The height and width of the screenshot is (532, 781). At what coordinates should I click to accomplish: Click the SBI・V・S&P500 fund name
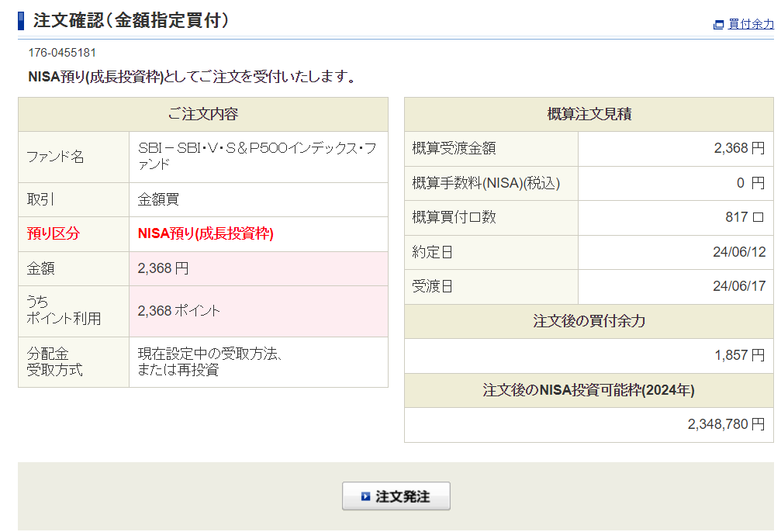(x=257, y=156)
